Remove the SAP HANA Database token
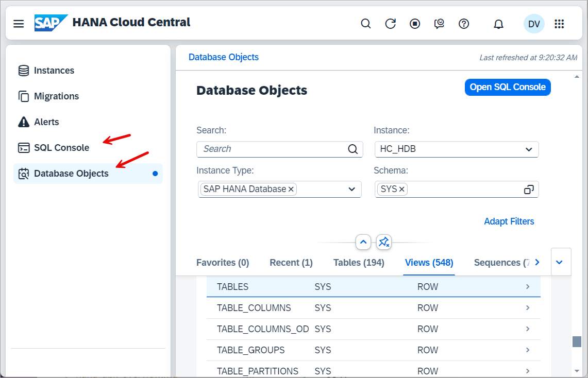 (291, 189)
